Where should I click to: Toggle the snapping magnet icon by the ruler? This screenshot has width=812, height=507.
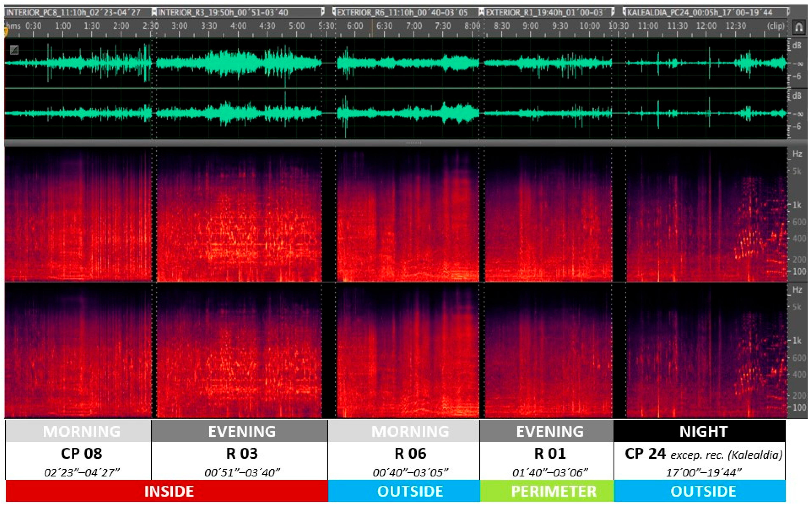point(799,27)
